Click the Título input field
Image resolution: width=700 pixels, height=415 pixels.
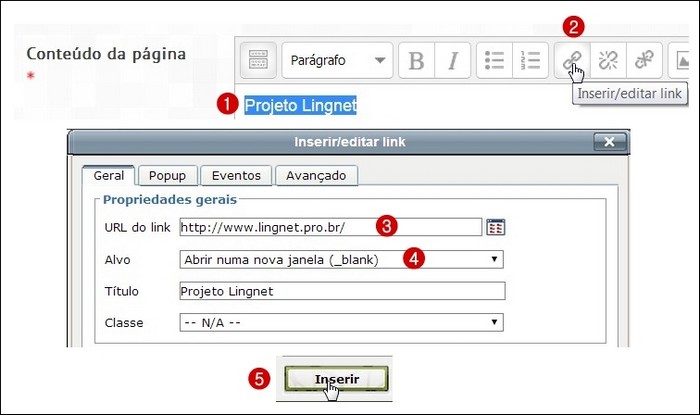coord(342,291)
